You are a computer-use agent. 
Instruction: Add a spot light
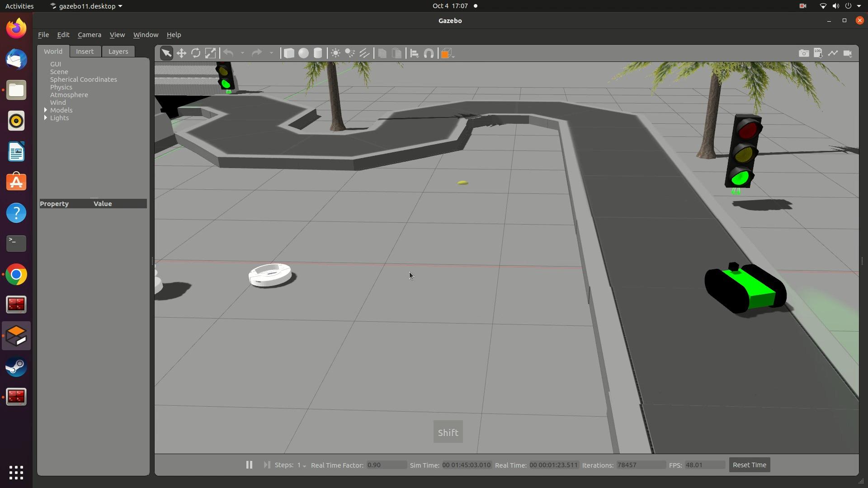350,53
